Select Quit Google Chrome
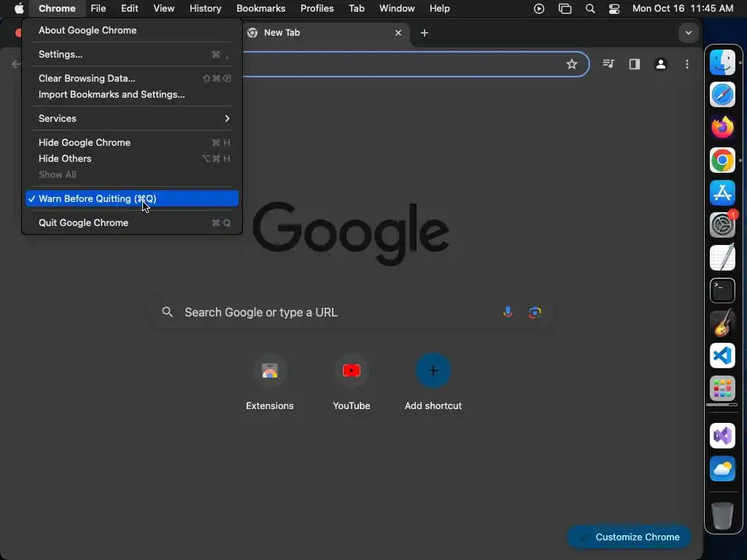 132,222
